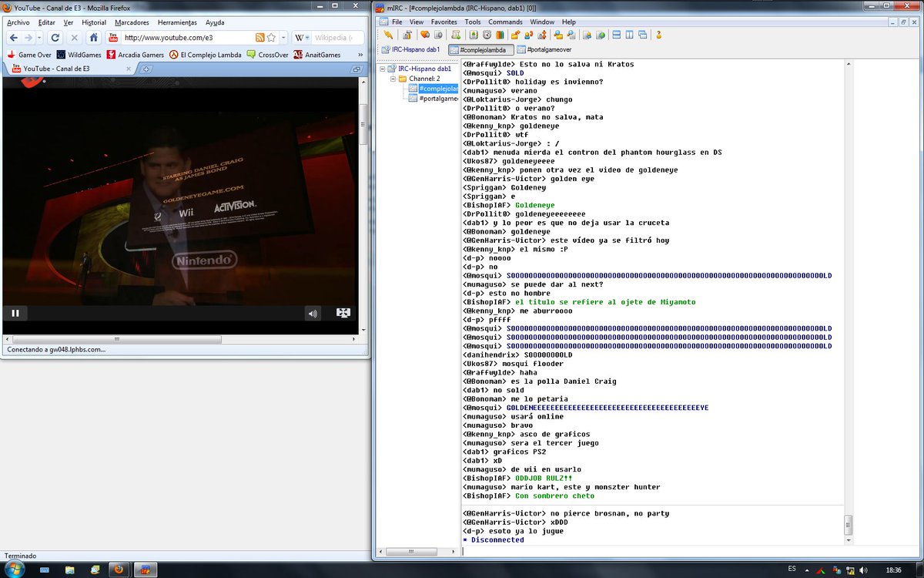Open Firefox Historial menu
This screenshot has height=578, width=924.
click(x=94, y=22)
